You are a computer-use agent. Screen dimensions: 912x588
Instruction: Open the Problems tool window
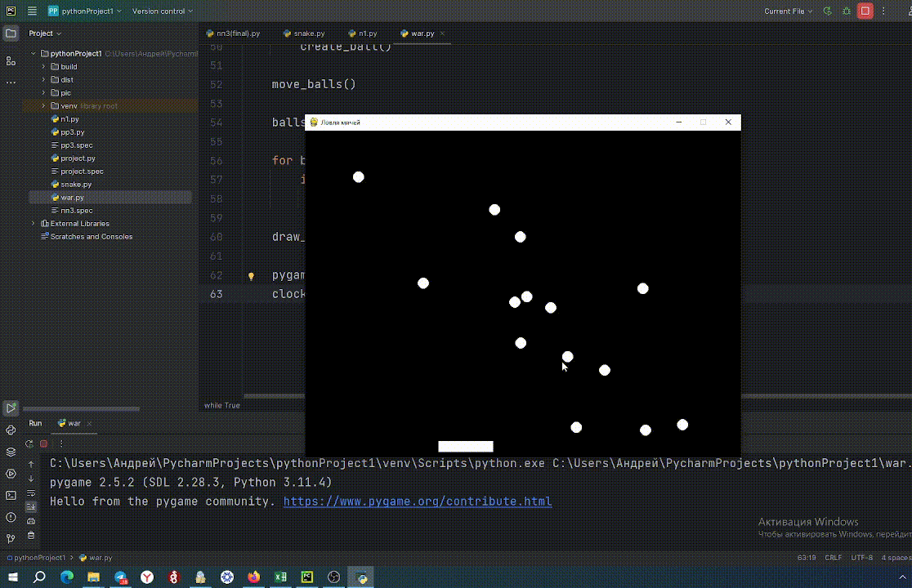[11, 517]
